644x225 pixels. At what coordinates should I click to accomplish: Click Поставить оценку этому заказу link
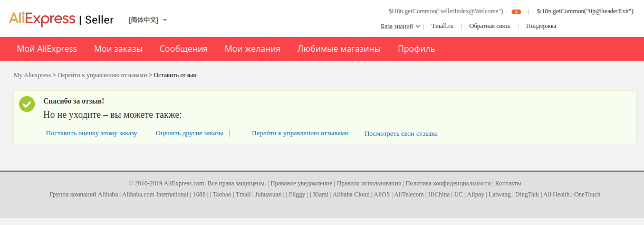coord(92,133)
